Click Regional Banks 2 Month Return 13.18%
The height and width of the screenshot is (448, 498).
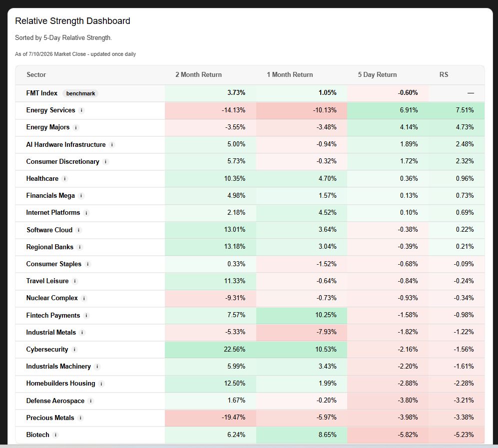tap(235, 247)
